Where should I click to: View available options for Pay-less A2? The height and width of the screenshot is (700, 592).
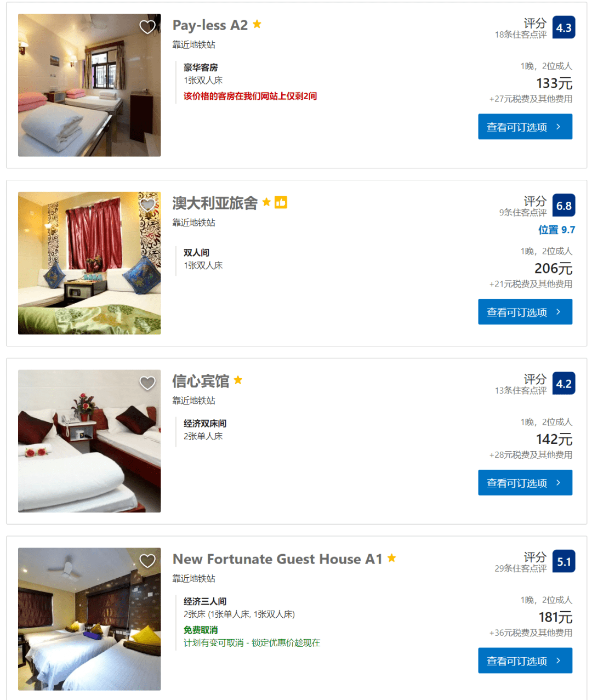click(525, 127)
